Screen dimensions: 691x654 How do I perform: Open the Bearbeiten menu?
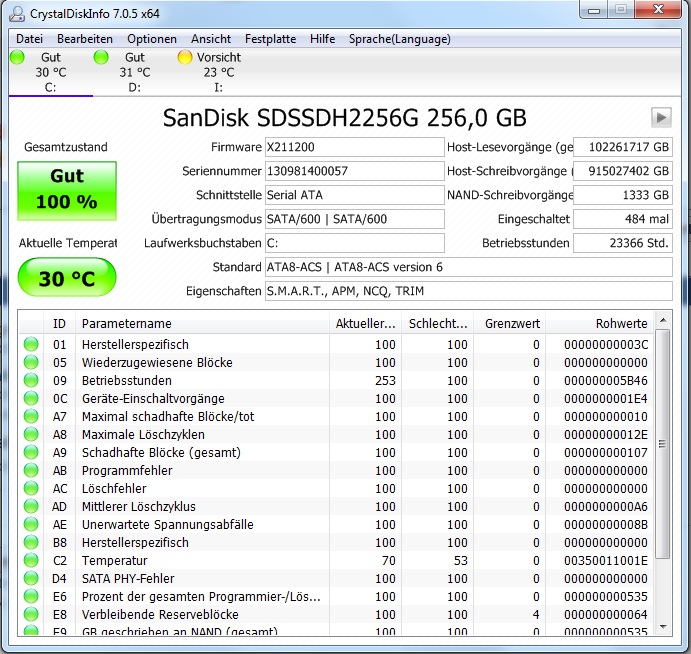(x=85, y=39)
